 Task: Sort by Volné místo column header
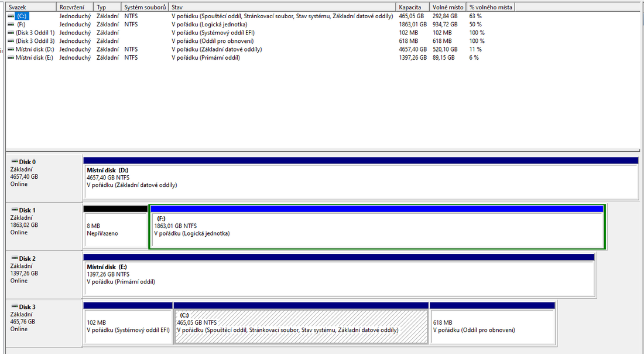coord(448,8)
